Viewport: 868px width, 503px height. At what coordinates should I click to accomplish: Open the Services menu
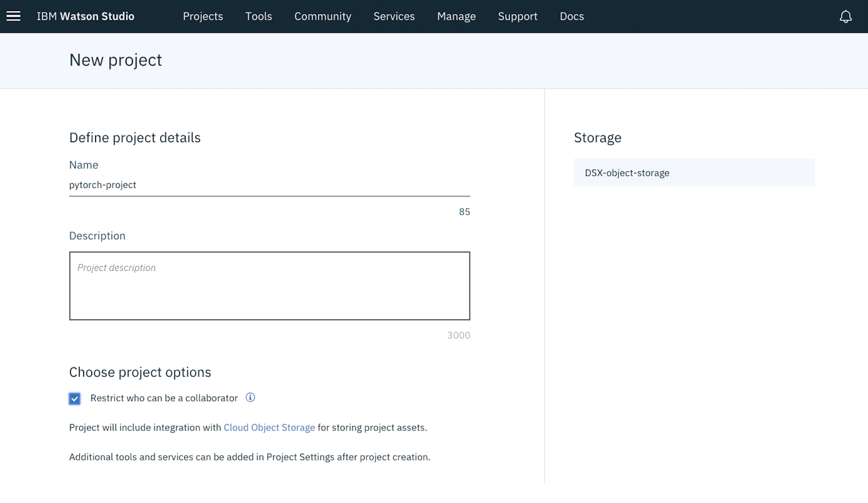pyautogui.click(x=394, y=16)
